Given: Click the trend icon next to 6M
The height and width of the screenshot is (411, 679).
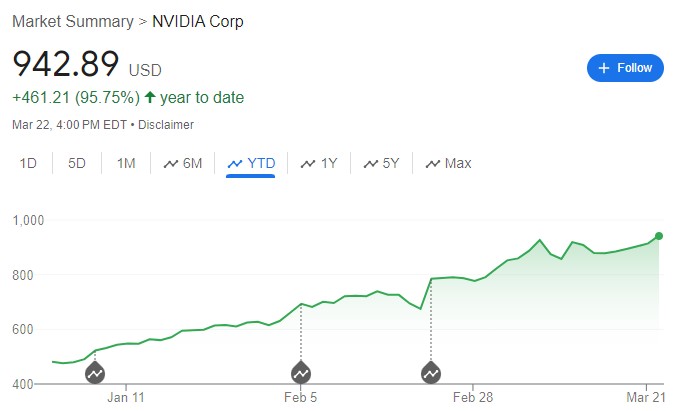Looking at the screenshot, I should point(171,163).
